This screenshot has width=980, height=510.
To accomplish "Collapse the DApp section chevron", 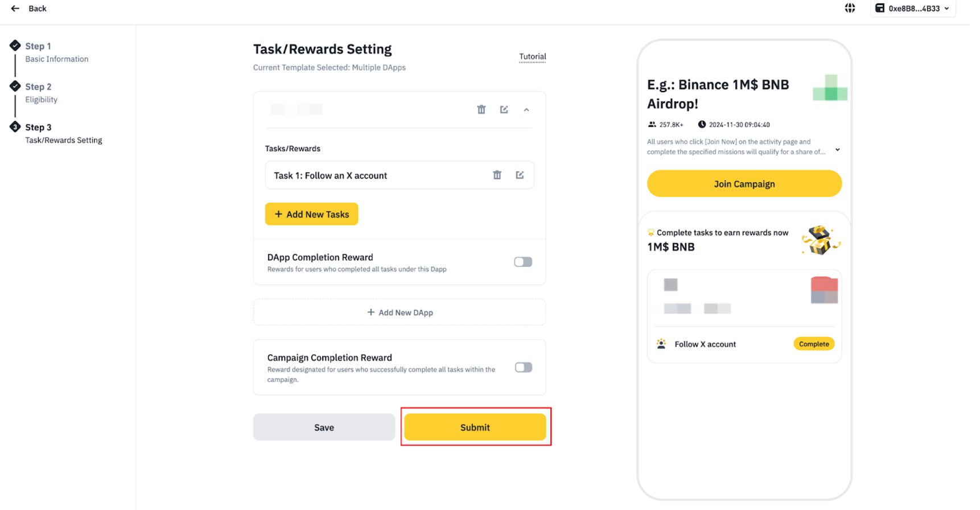I will (x=526, y=110).
